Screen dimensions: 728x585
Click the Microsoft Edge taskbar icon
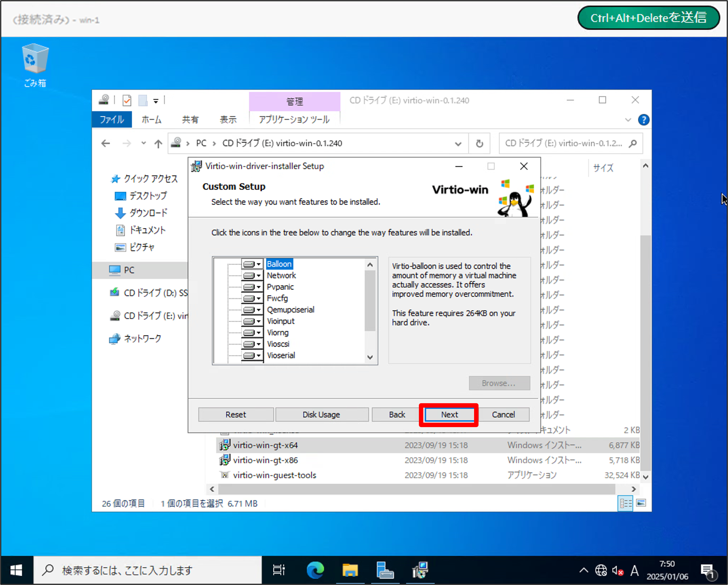pos(315,570)
